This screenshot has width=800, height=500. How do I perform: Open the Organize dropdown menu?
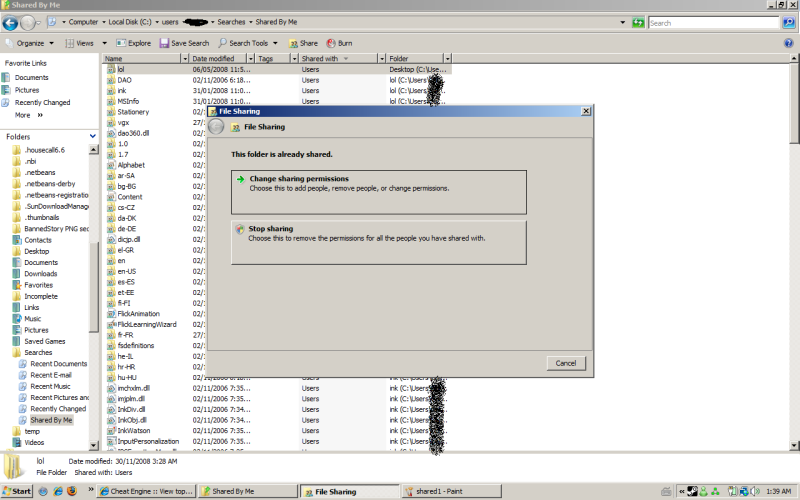coord(30,43)
